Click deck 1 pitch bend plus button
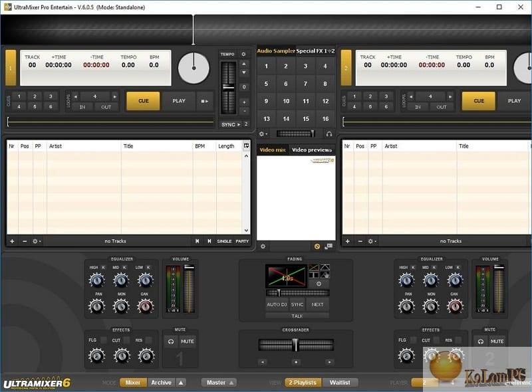The width and height of the screenshot is (532, 392). (244, 102)
